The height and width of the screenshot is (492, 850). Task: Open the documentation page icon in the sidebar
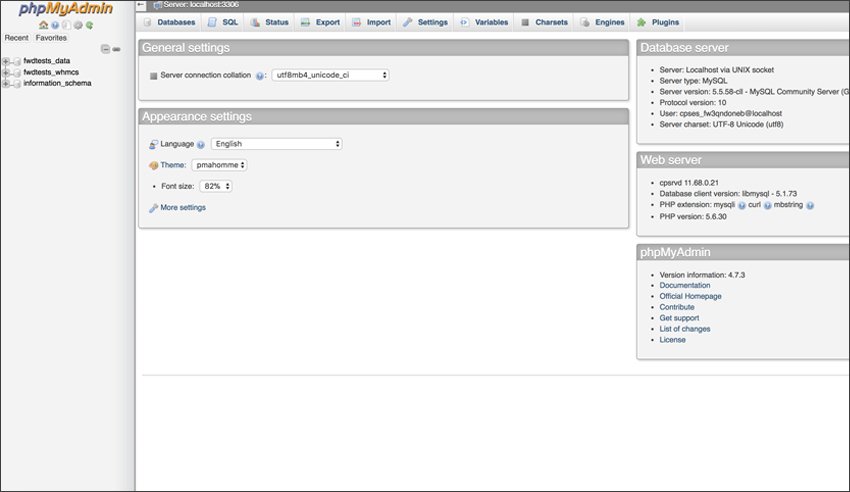pos(66,25)
